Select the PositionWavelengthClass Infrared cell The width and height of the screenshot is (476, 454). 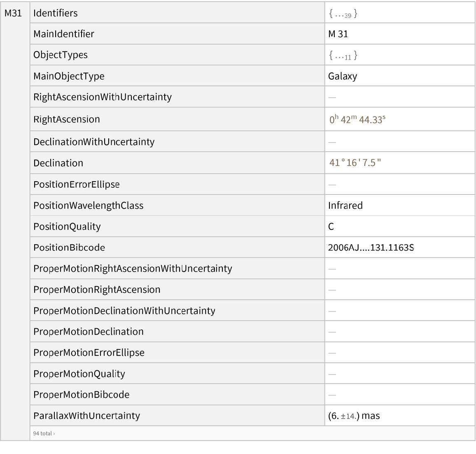pos(345,206)
